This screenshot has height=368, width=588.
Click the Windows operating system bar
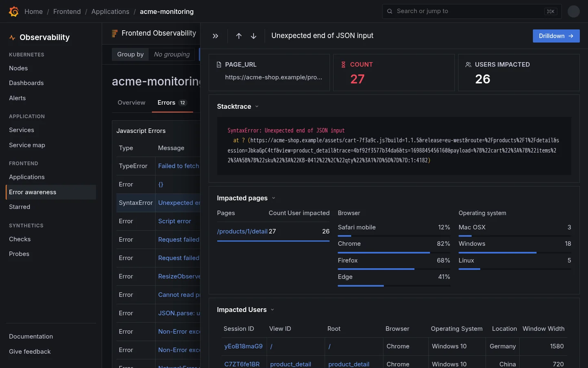click(x=515, y=253)
